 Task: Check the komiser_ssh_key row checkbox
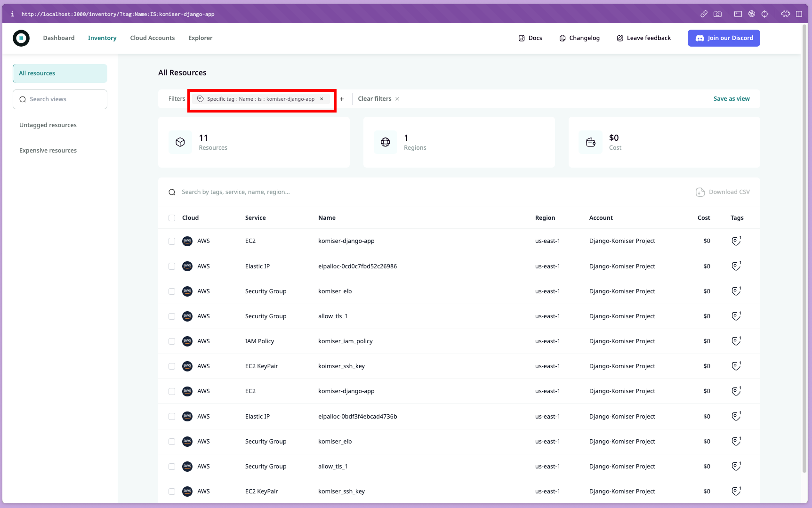172,492
